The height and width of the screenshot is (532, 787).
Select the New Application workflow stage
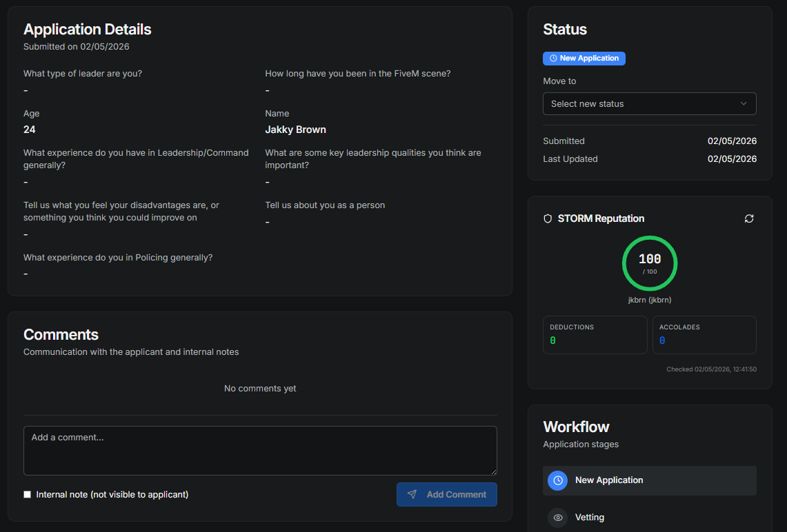650,480
